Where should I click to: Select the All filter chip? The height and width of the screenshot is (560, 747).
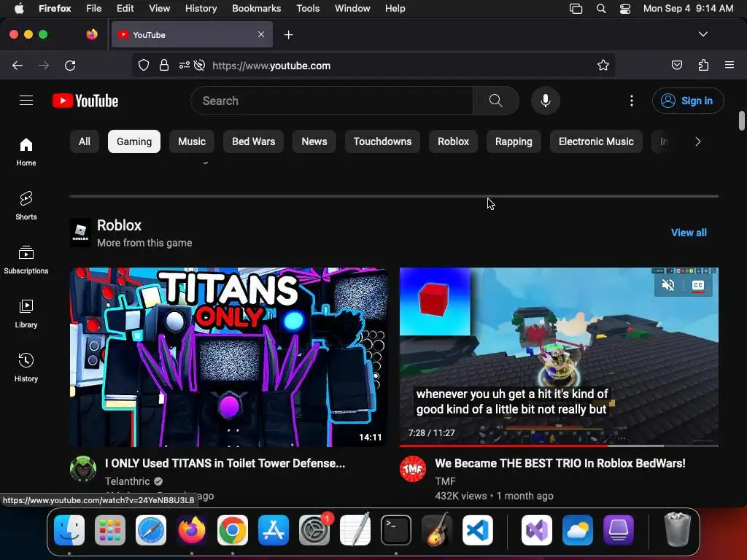tap(85, 141)
